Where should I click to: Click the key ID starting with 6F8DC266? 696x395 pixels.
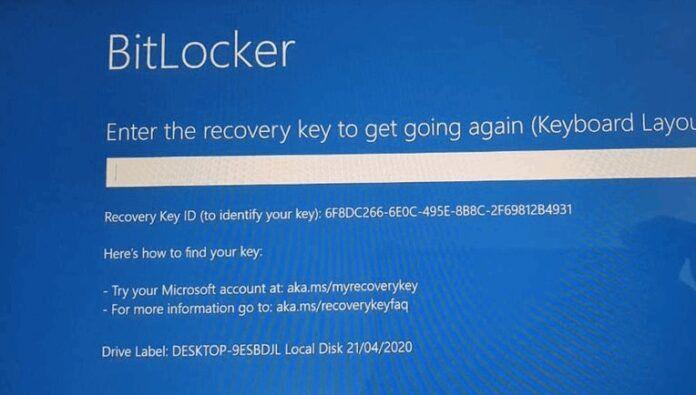pos(448,210)
